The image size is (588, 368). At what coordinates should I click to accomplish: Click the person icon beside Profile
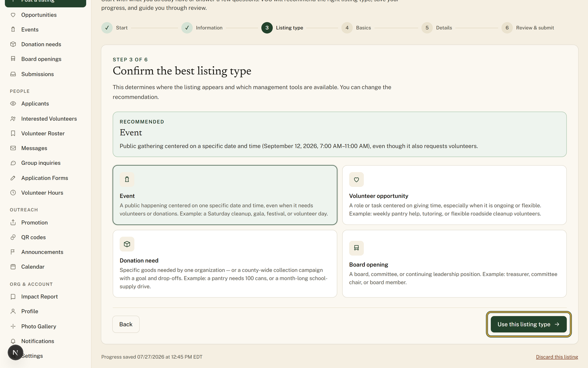coord(13,311)
